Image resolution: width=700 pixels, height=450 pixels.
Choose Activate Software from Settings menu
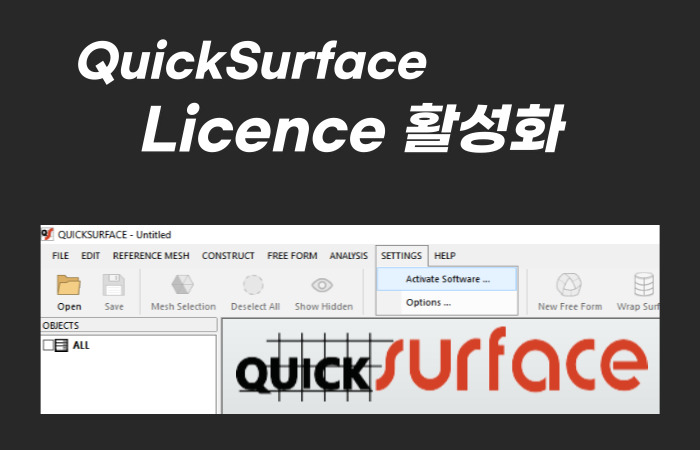(447, 279)
